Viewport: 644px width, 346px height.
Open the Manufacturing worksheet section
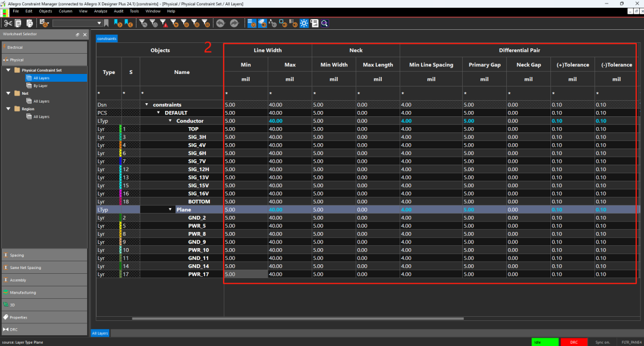(x=44, y=292)
